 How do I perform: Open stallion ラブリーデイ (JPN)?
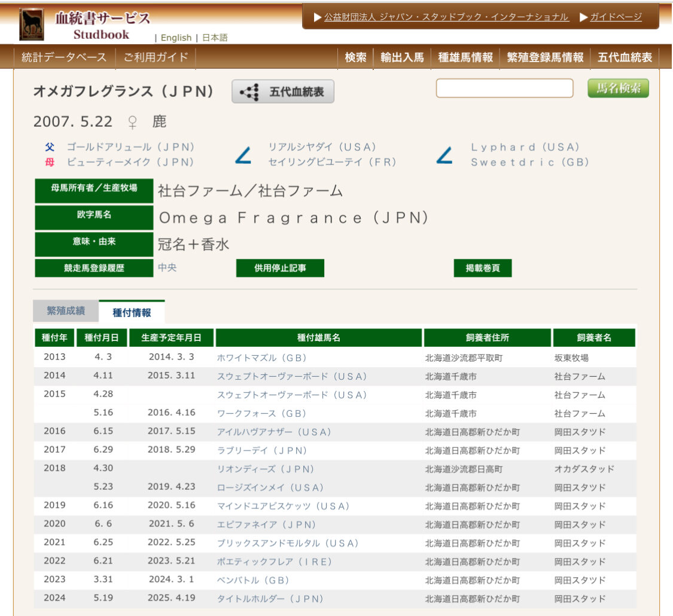point(262,450)
